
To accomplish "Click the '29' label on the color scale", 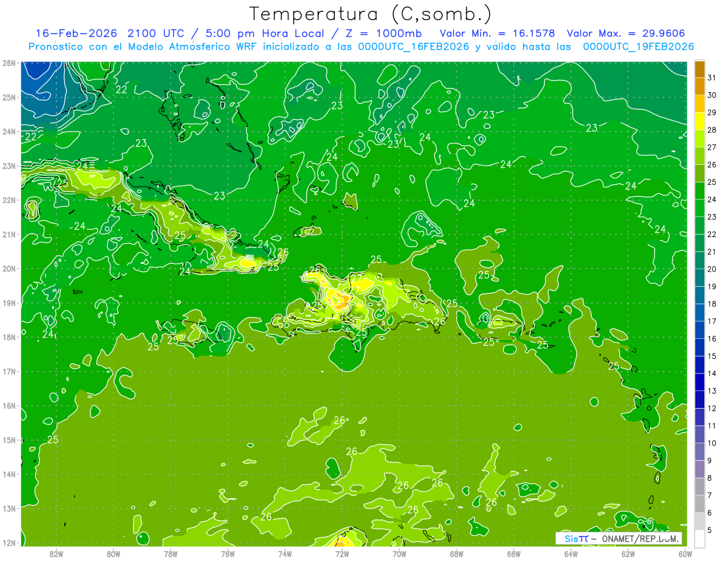I will click(712, 112).
